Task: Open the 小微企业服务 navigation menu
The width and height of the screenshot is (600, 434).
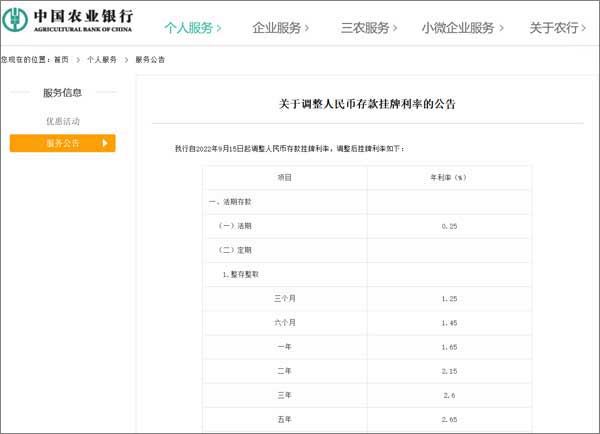Action: [x=463, y=28]
